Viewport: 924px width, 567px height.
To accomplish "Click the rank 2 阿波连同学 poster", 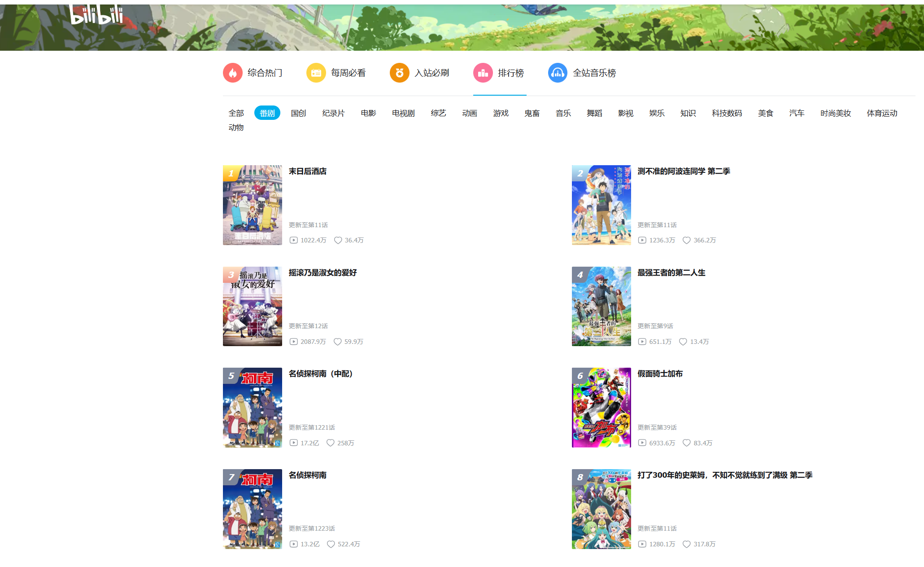I will pos(601,205).
